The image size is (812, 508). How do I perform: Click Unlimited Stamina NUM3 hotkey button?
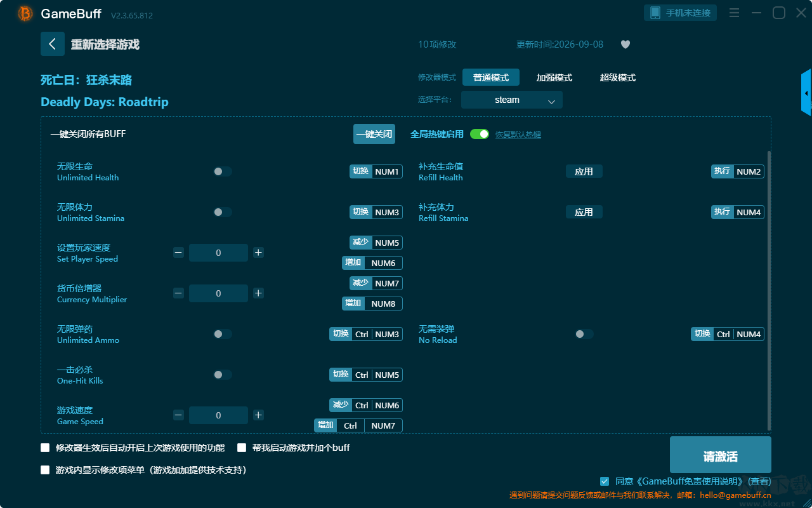click(376, 212)
